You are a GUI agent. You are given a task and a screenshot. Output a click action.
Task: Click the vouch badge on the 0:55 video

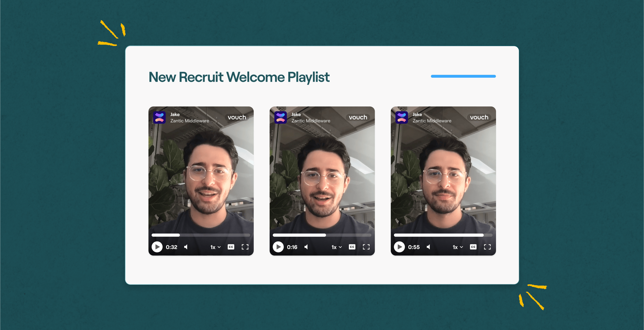tap(479, 117)
